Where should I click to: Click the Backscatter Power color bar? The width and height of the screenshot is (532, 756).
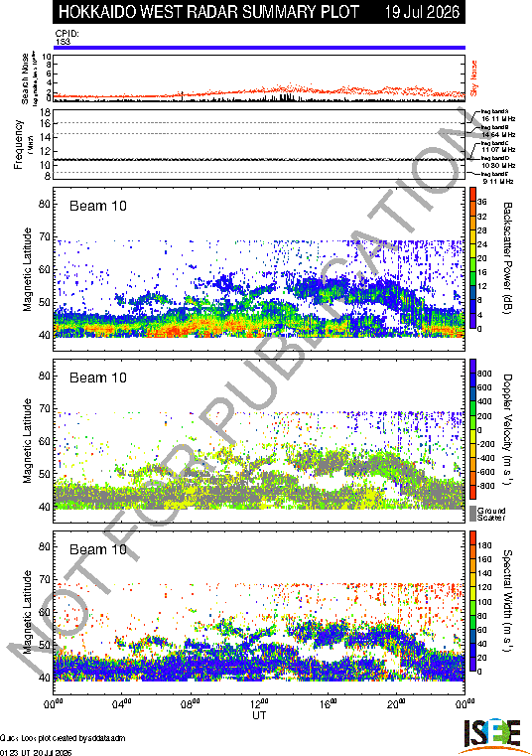coord(472,258)
